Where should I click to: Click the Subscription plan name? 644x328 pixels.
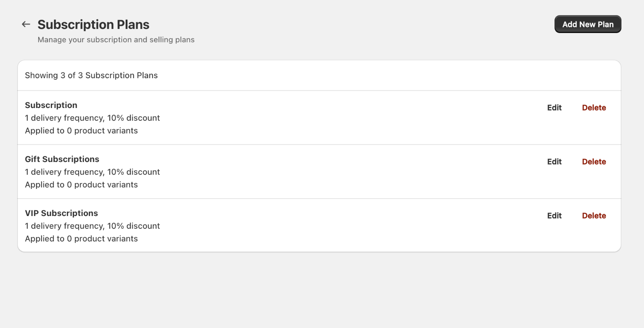click(51, 105)
